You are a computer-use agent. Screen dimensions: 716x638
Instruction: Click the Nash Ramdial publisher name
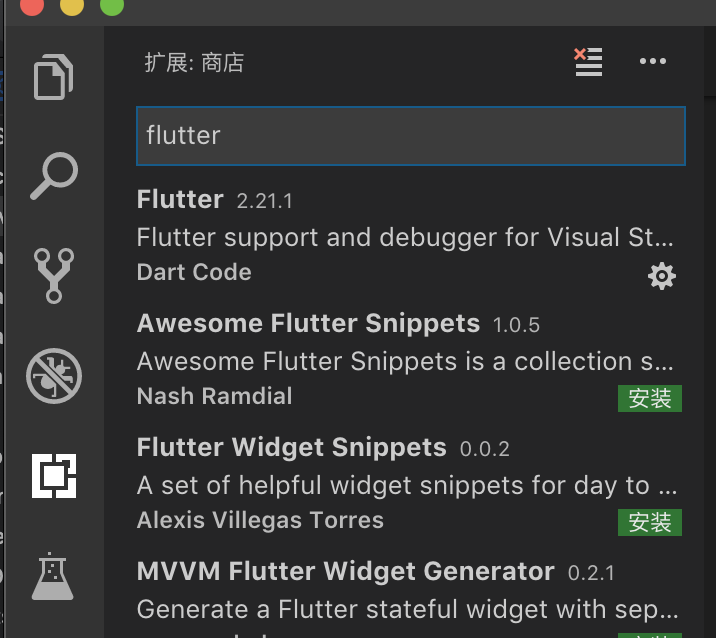[x=214, y=396]
